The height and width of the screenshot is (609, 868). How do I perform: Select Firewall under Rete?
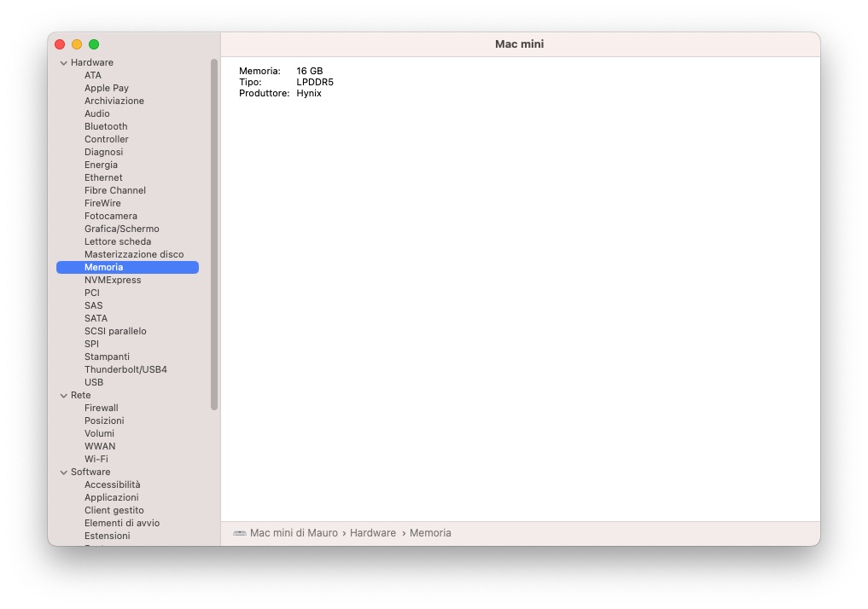tap(102, 408)
